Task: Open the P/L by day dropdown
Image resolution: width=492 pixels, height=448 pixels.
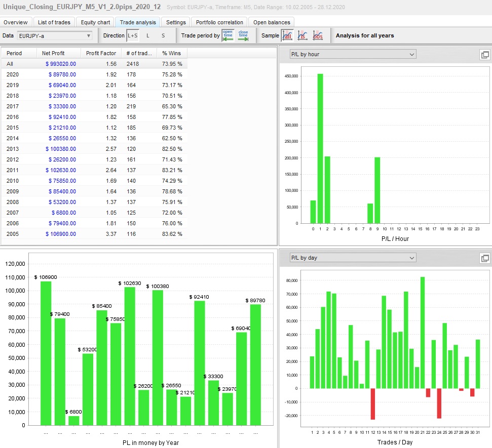Action: click(x=352, y=258)
